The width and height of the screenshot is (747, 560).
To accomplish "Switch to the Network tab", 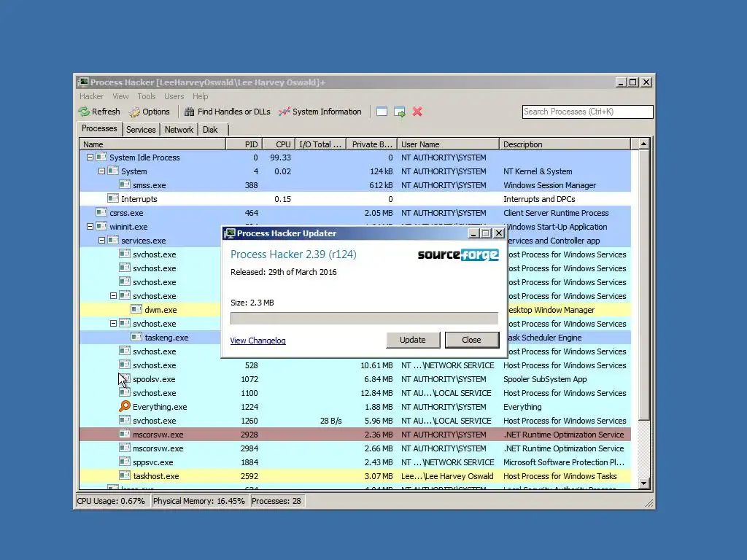I will [x=179, y=130].
